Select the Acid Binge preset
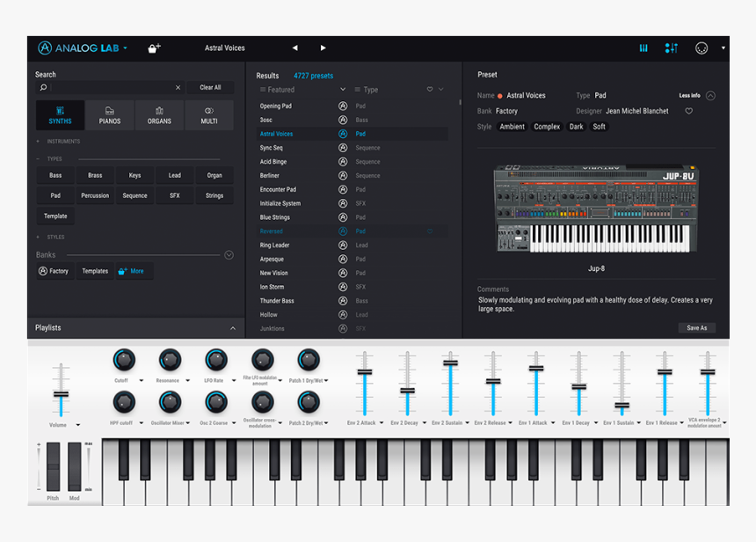Image resolution: width=756 pixels, height=542 pixels. click(273, 162)
